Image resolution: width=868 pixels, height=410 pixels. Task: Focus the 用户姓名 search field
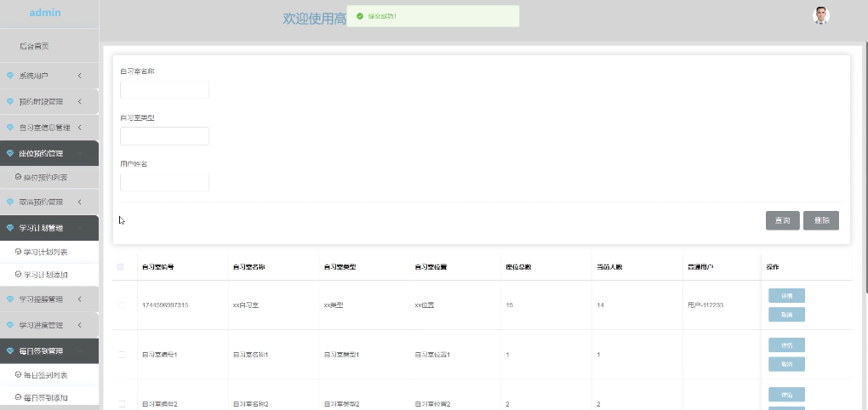(164, 182)
